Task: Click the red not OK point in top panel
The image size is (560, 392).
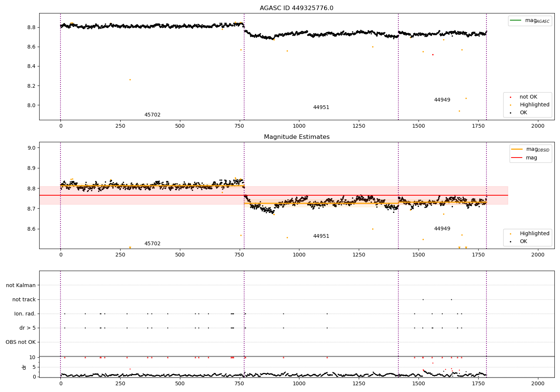Action: [433, 55]
